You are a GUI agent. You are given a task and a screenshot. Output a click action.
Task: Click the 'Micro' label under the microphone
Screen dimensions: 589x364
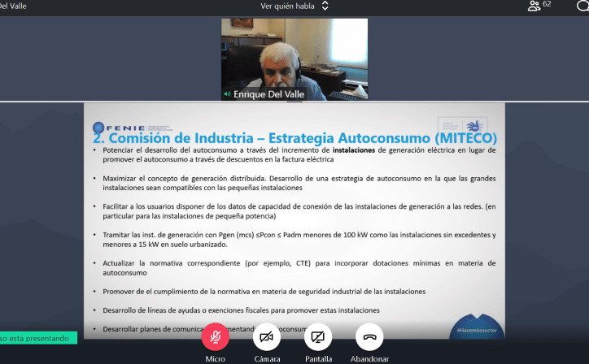tap(216, 359)
